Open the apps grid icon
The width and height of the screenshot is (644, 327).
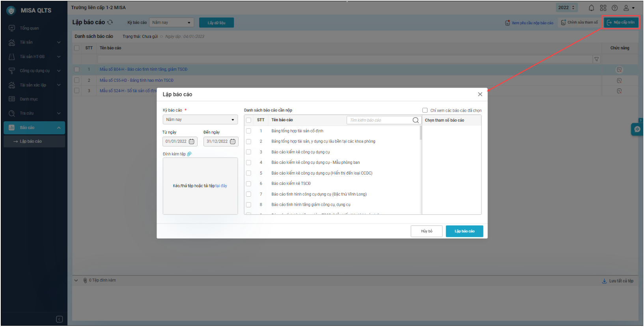pyautogui.click(x=603, y=8)
